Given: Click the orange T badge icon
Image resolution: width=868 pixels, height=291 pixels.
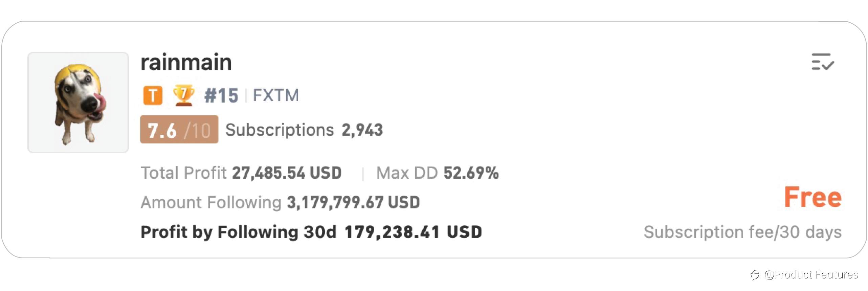Looking at the screenshot, I should click(x=153, y=95).
